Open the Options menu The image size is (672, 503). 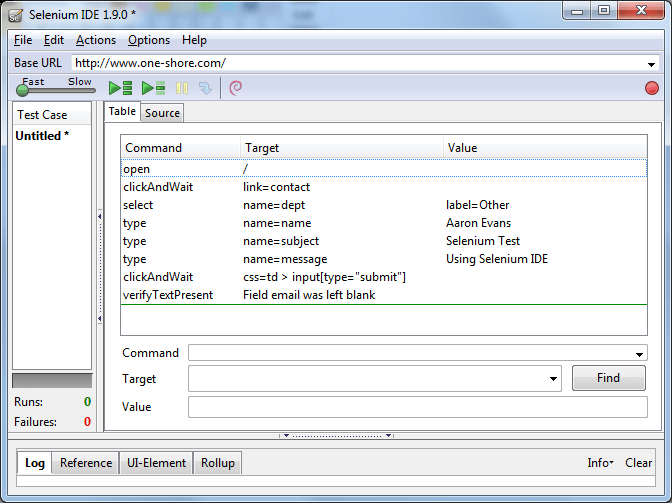(x=149, y=40)
